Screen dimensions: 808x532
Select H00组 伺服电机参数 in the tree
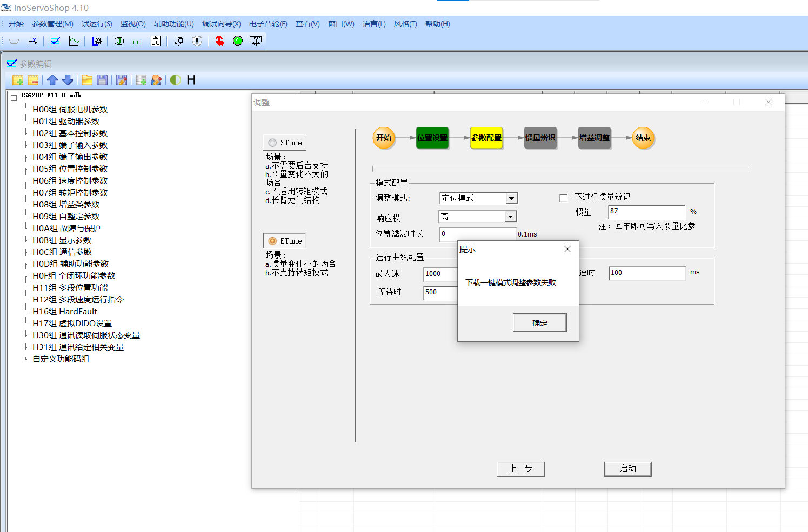[70, 110]
